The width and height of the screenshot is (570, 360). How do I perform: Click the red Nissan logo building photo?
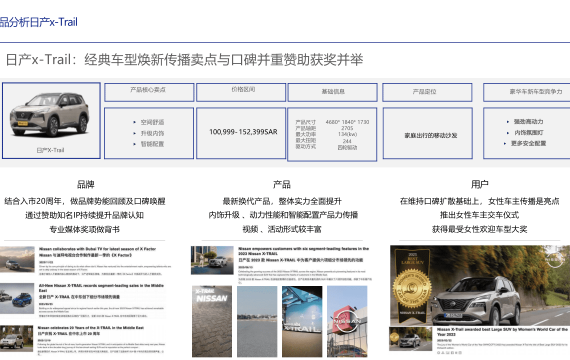[347, 321]
